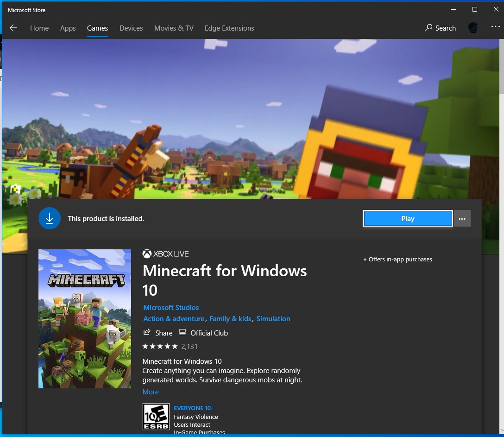Open Edge Extensions tab
Viewport: 504px width, 437px height.
click(x=229, y=28)
